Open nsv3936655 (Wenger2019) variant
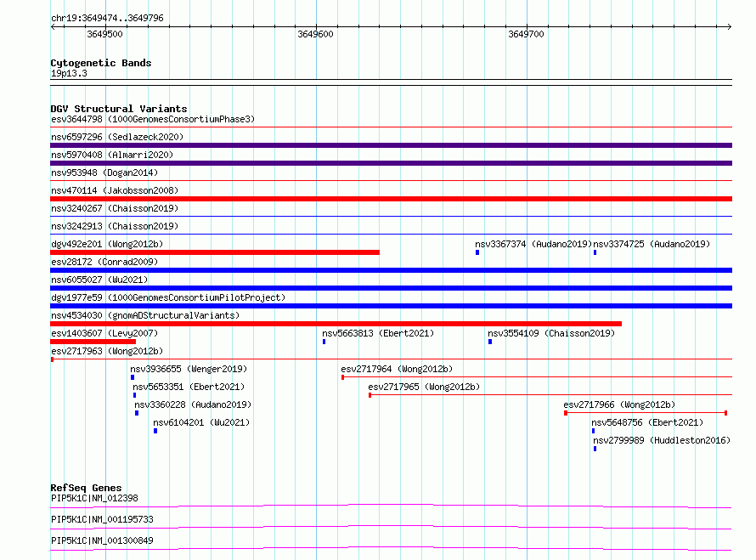 pyautogui.click(x=189, y=369)
